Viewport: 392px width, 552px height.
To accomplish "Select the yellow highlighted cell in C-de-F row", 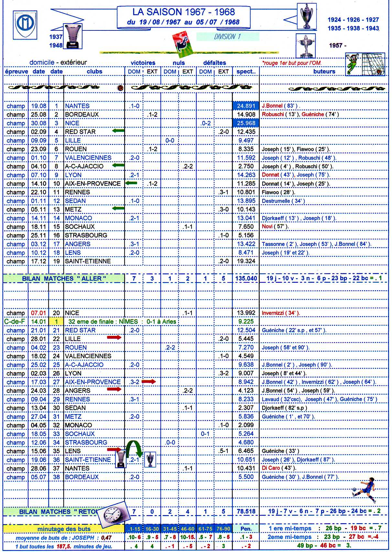I will coord(56,322).
